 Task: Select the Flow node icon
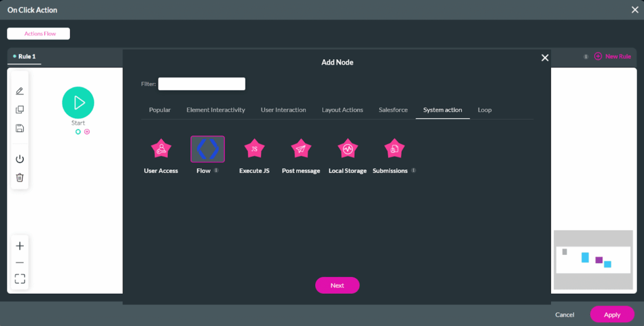point(208,149)
